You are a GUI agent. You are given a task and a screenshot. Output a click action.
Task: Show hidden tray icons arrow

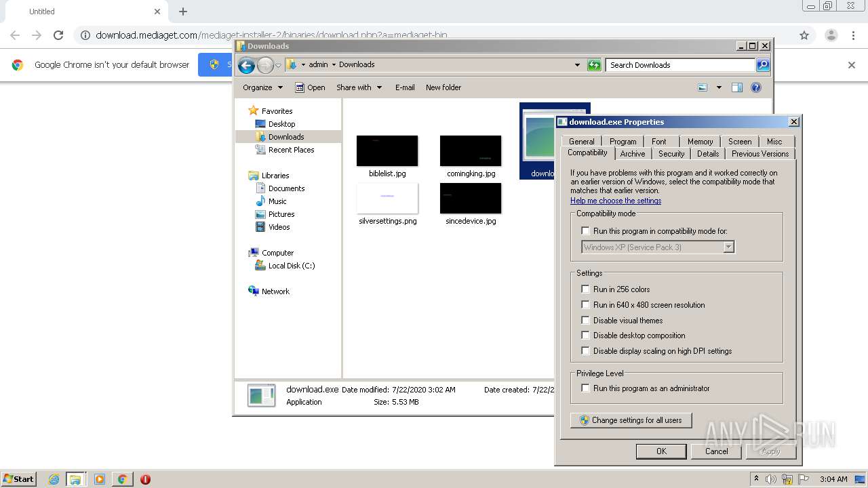click(x=756, y=479)
